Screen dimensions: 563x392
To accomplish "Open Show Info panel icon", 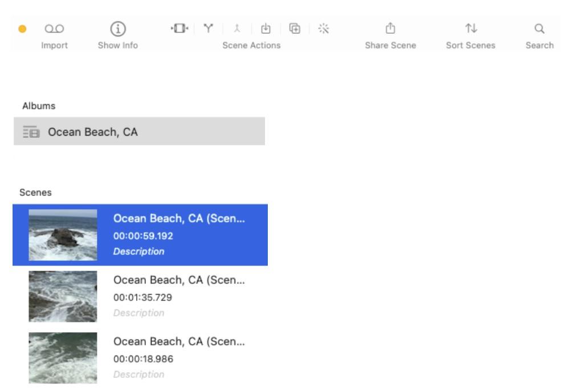I will [x=118, y=28].
